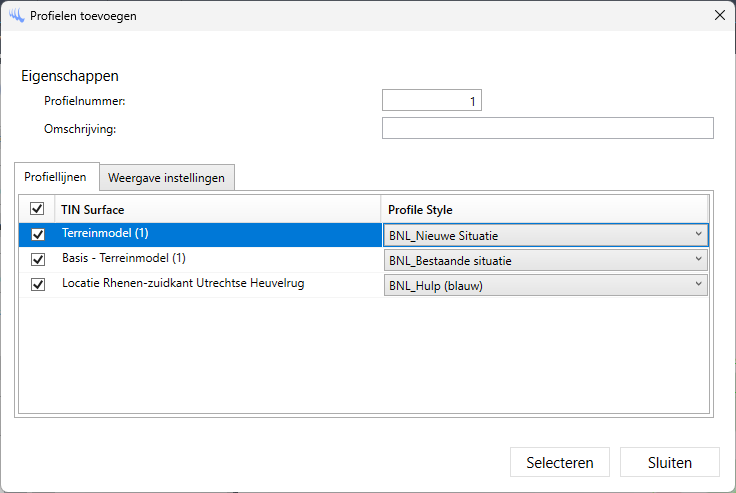
Task: Click the app icon in title bar
Action: click(15, 15)
